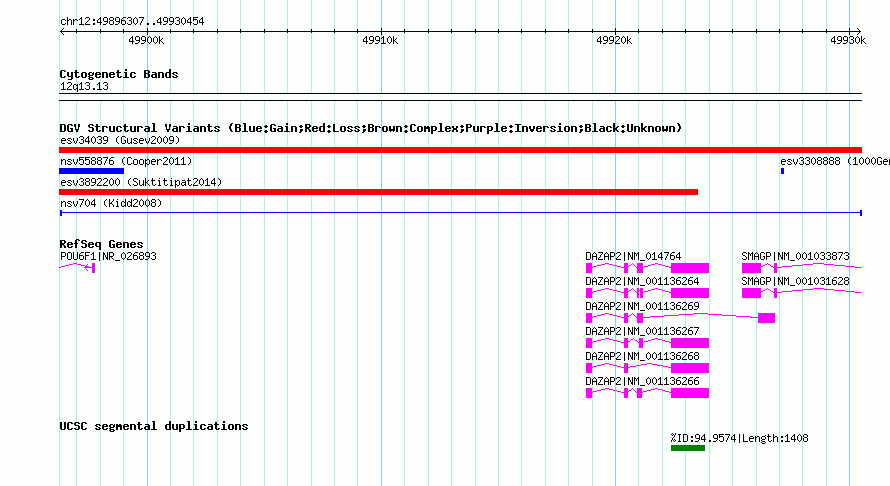Screen dimensions: 890x486
Task: Select the small blue esv3308888 marker
Action: [x=782, y=171]
